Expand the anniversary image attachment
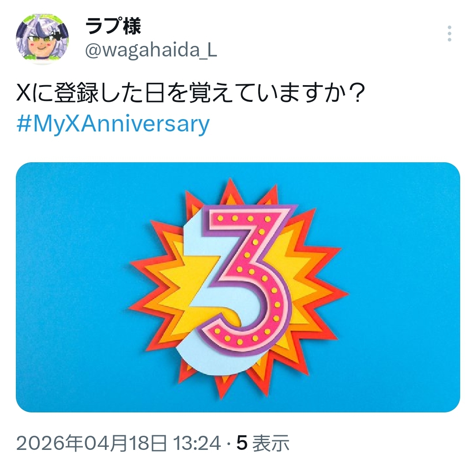This screenshot has height=464, width=476. click(238, 287)
